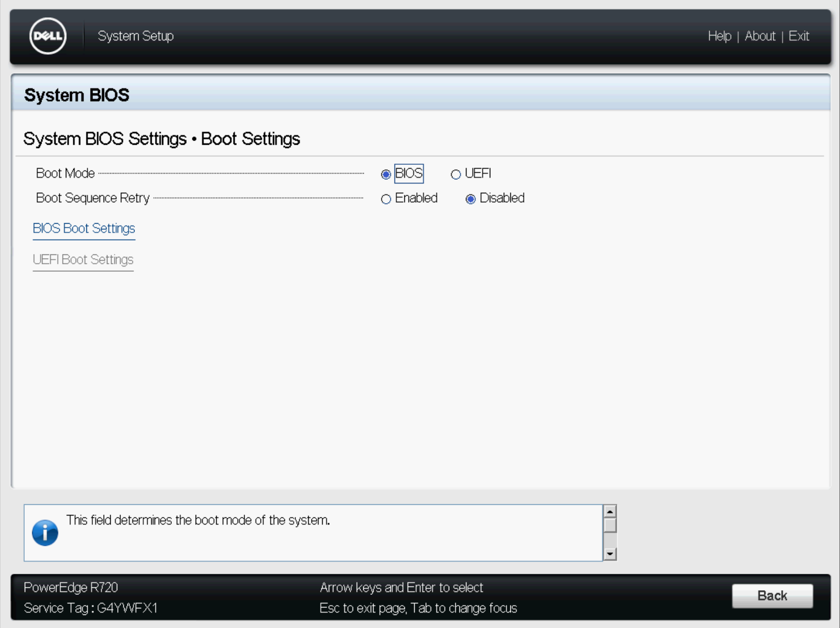
Task: Click Exit in the header
Action: pos(798,36)
